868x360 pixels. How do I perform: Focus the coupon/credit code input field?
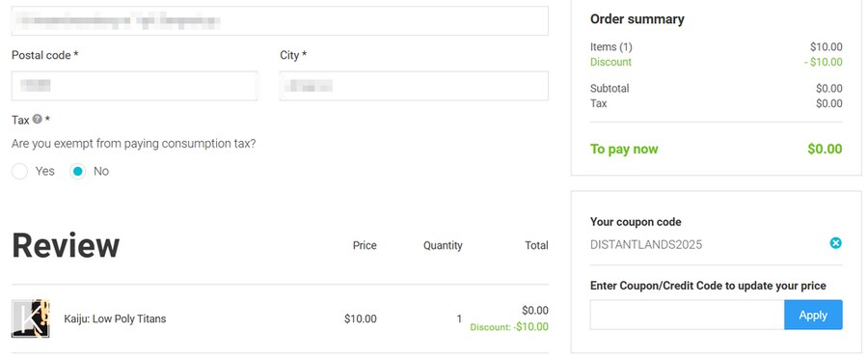coord(687,316)
